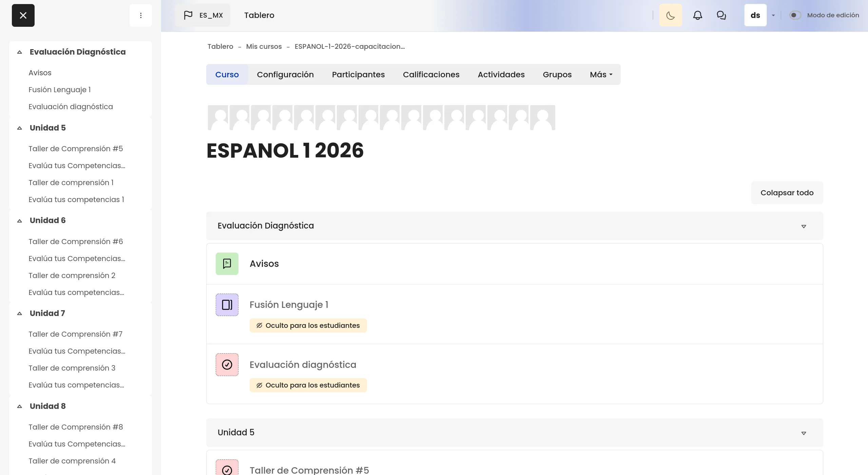
Task: Open the Avisos activity link in main content
Action: point(264,264)
